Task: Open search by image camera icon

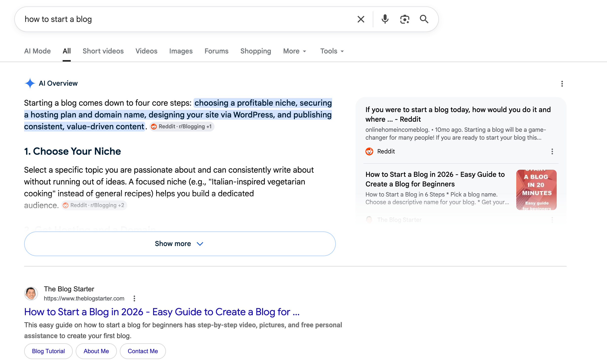Action: tap(405, 19)
